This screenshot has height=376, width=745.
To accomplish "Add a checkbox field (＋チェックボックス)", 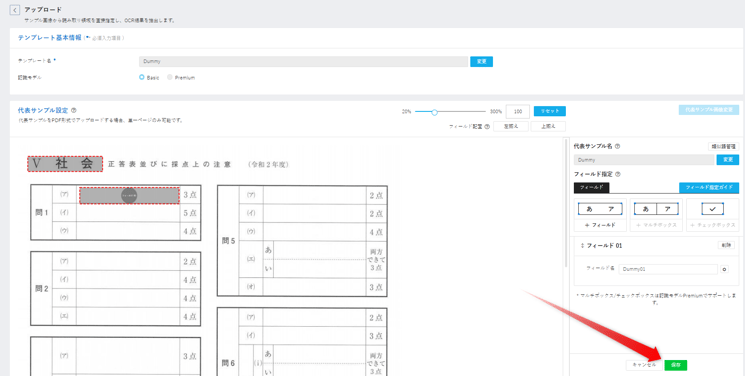I will (x=712, y=215).
